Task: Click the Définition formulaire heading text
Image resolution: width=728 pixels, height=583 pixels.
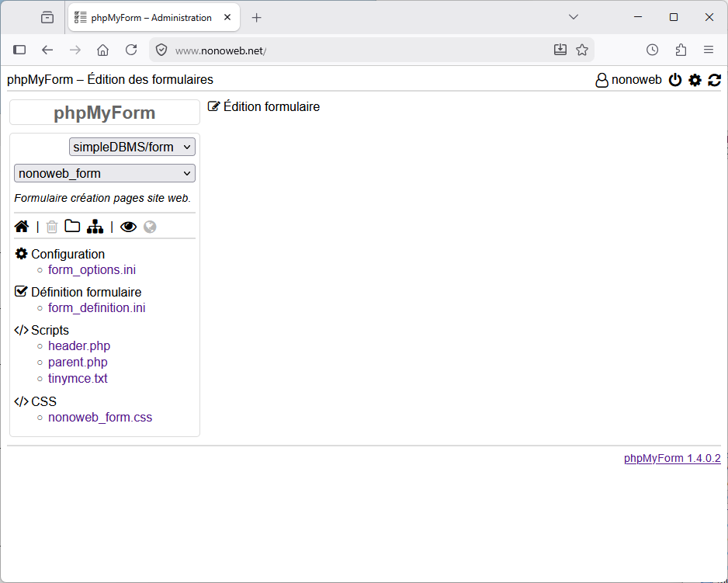Action: pos(86,292)
